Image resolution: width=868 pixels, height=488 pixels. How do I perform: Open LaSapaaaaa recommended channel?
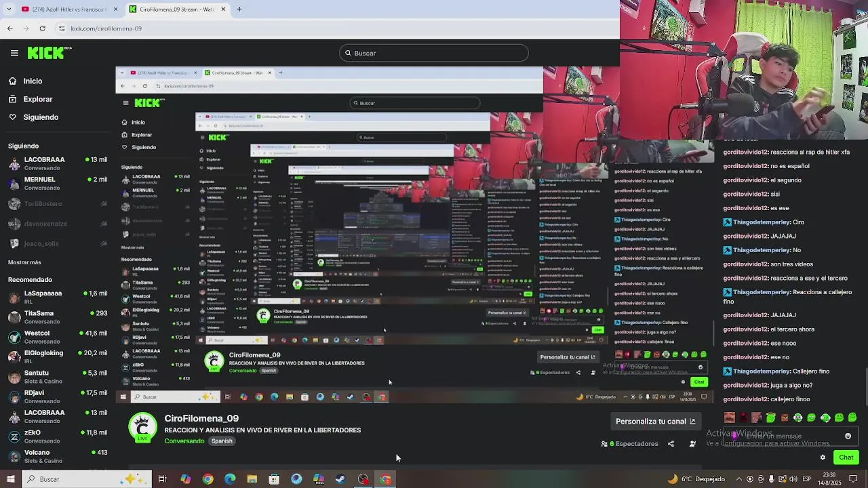58,297
